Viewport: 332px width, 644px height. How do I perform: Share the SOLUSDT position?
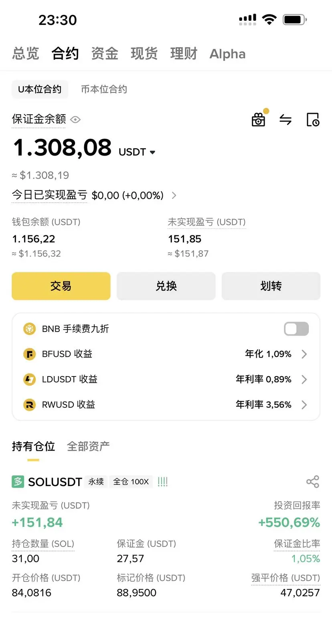point(313,482)
